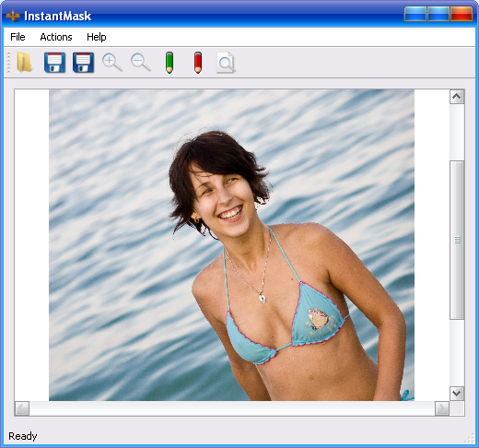Screen dimensions: 479x448
Task: Minimize the InstantMask window
Action: tap(415, 14)
